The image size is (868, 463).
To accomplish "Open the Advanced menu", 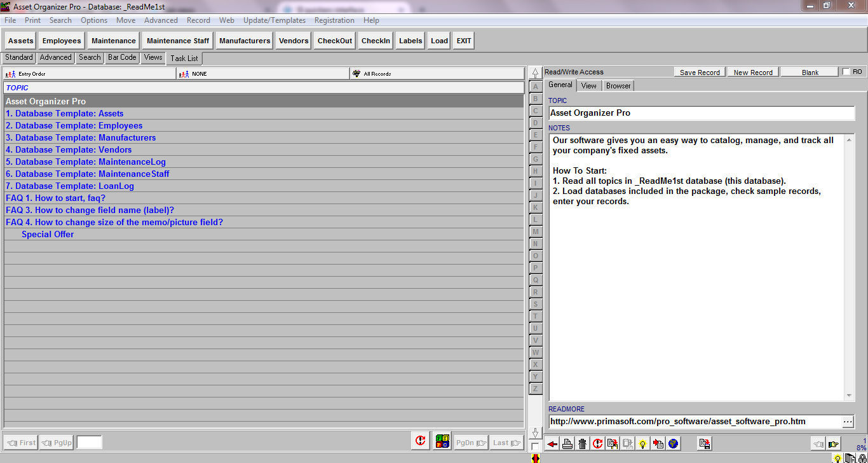I will tap(161, 20).
